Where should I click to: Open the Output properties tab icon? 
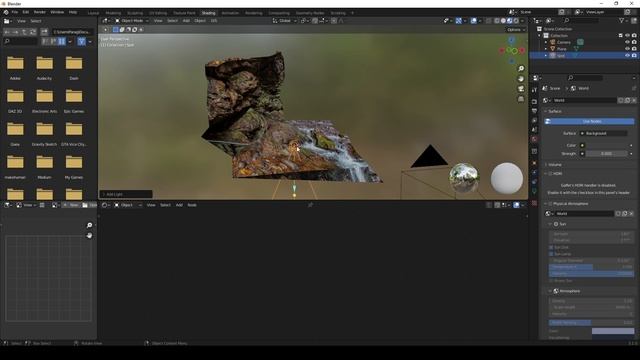point(535,111)
